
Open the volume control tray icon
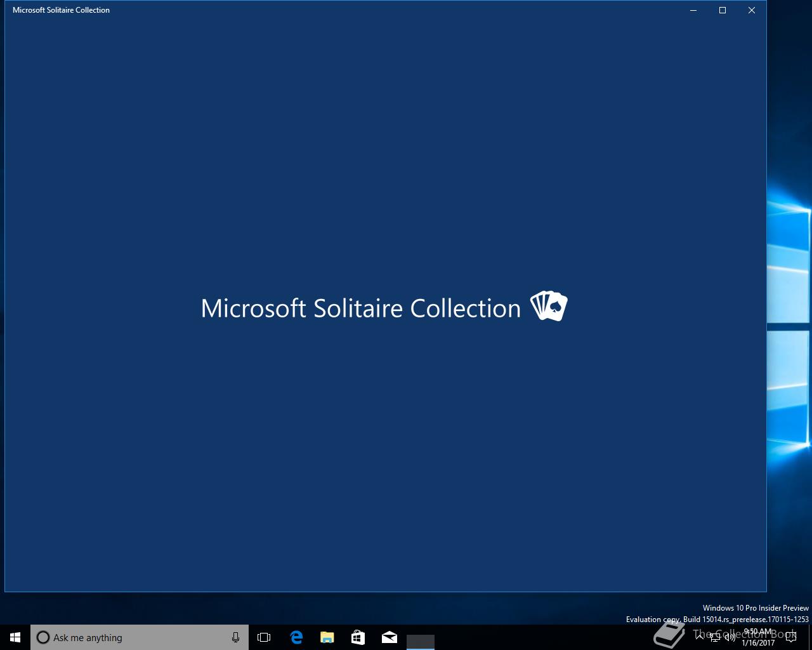tap(730, 637)
